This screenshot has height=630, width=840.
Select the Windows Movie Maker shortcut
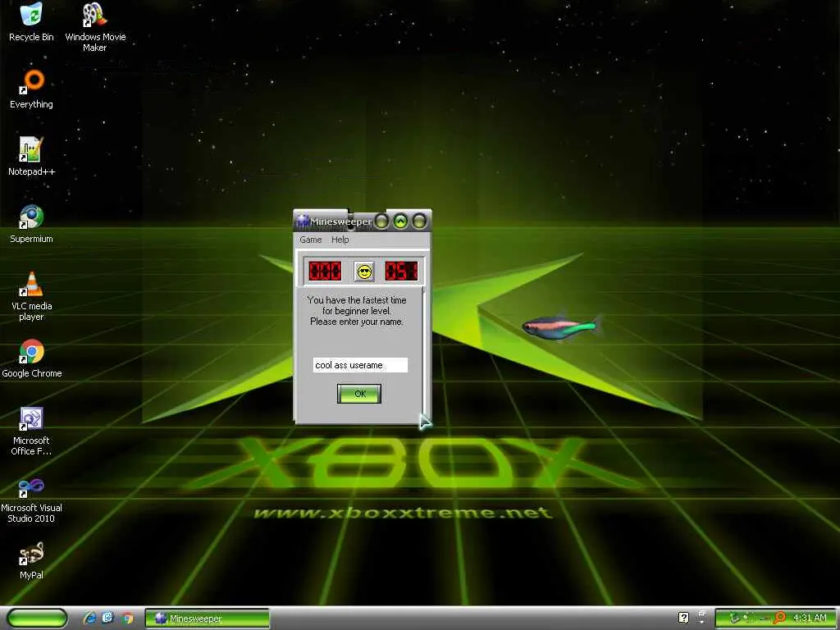pos(95,27)
